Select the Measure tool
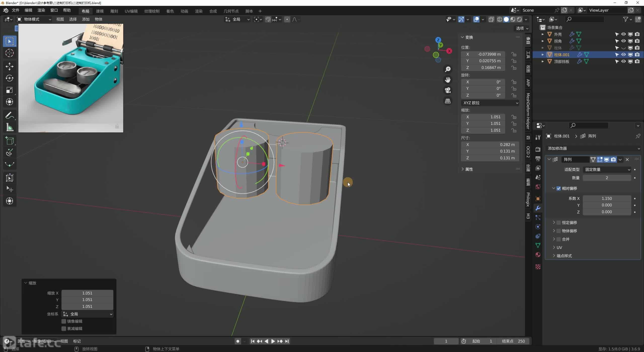The width and height of the screenshot is (644, 352). (x=10, y=127)
